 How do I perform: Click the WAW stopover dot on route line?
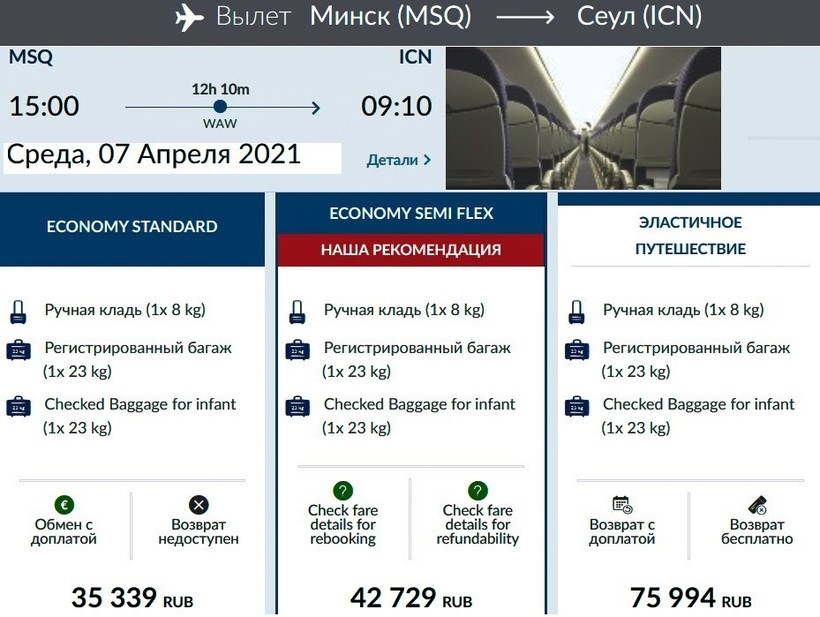[x=220, y=106]
